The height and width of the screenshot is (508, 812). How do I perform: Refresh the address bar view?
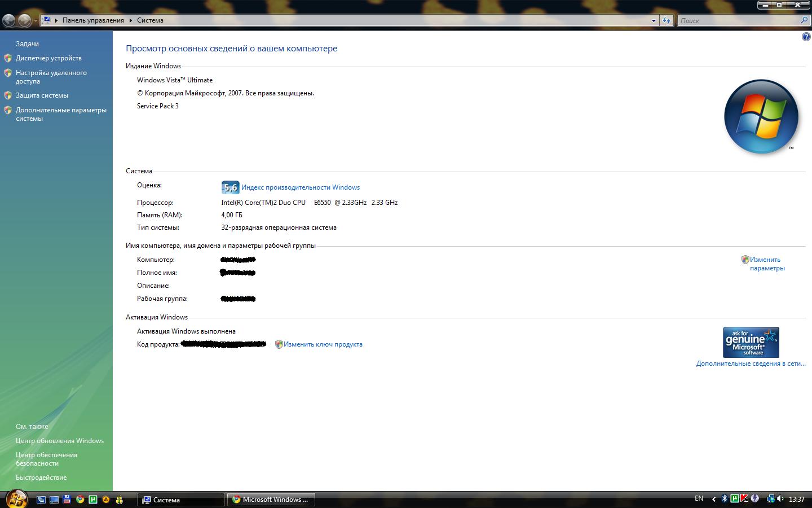[667, 20]
